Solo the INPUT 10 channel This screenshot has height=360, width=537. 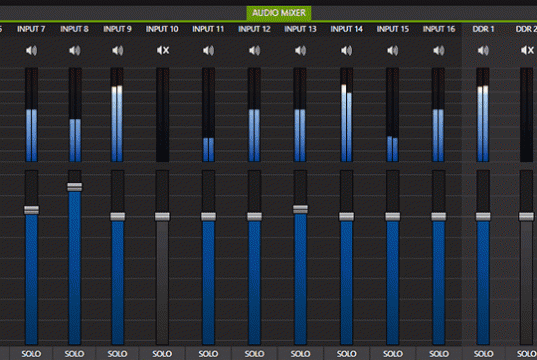pos(162,353)
